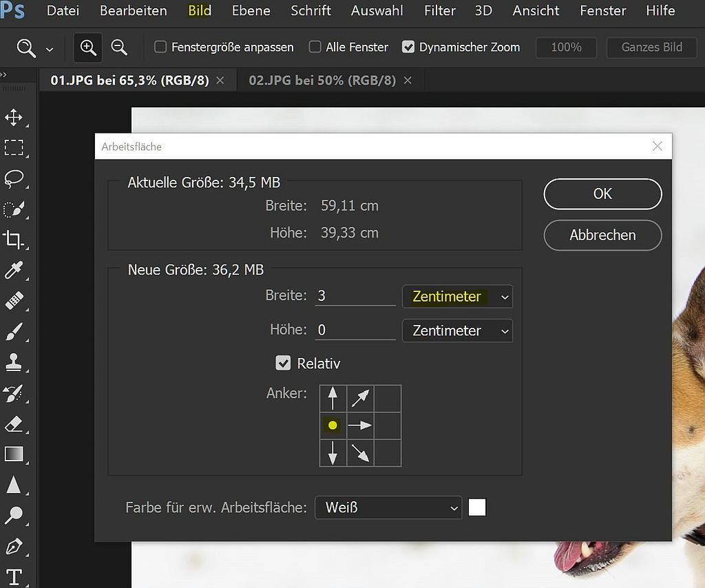
Task: Select the Lasso tool
Action: click(14, 178)
